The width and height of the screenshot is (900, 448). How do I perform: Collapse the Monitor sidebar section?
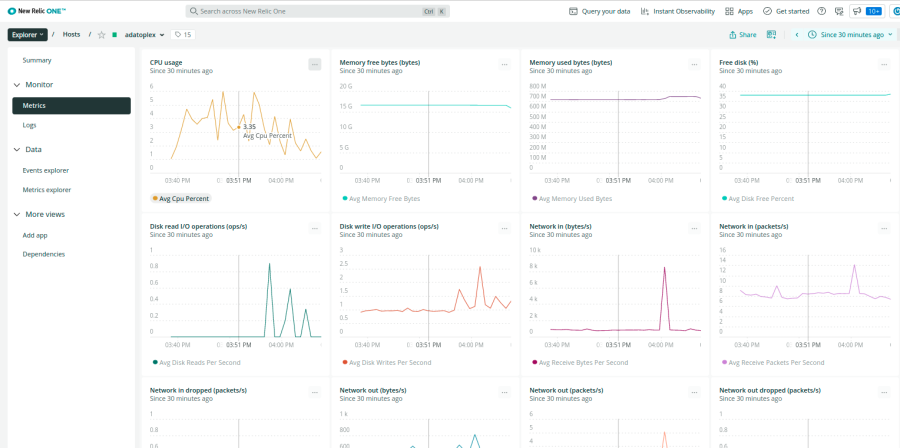coord(17,85)
